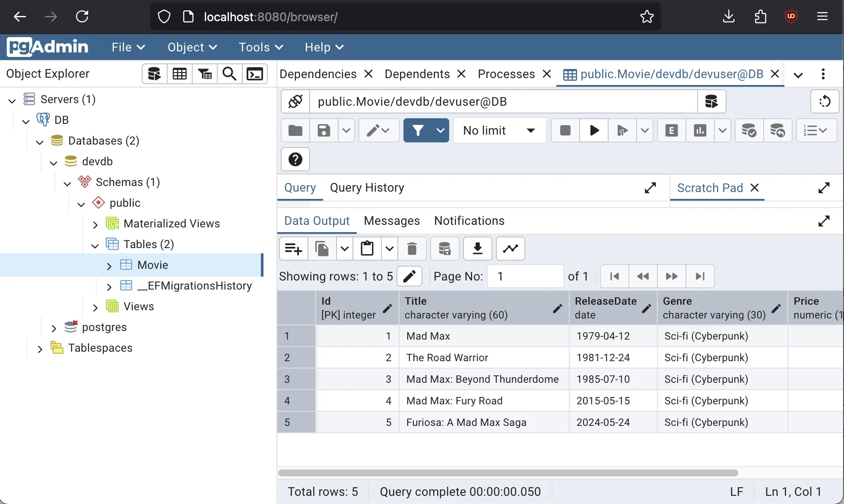The width and height of the screenshot is (844, 504).
Task: Select the Mad Max: Fury Road title cell
Action: pos(484,401)
